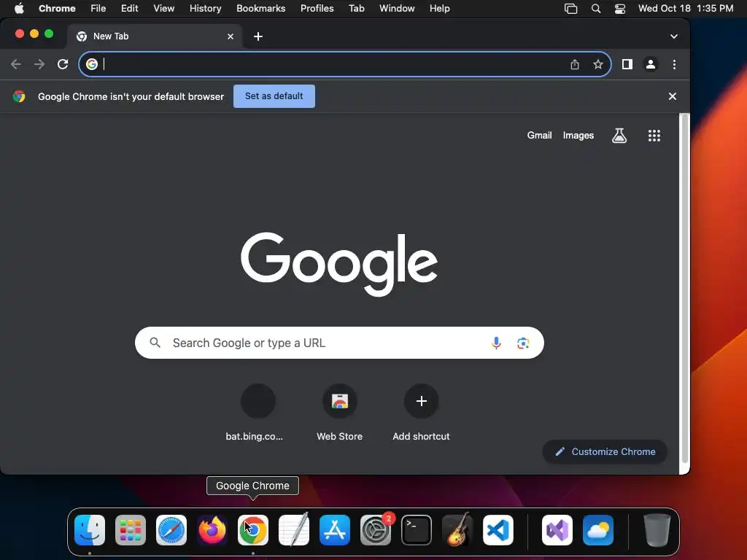Click Customize Chrome button

(605, 451)
